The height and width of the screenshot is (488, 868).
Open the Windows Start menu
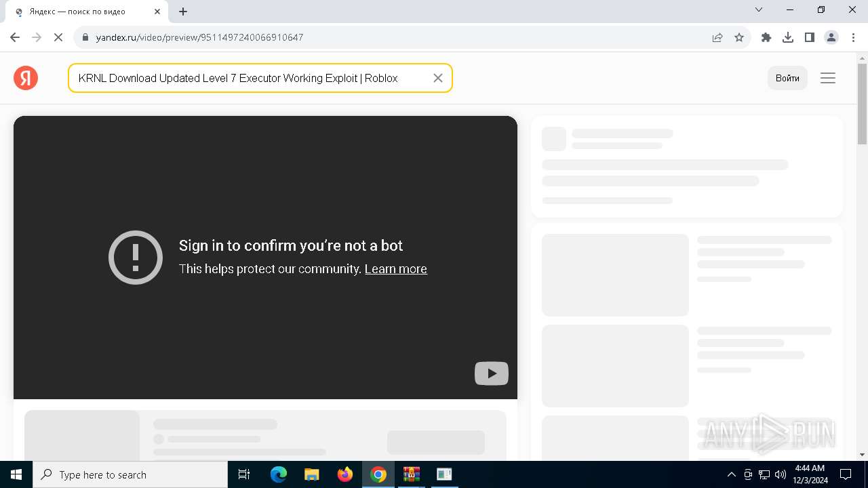pos(16,474)
